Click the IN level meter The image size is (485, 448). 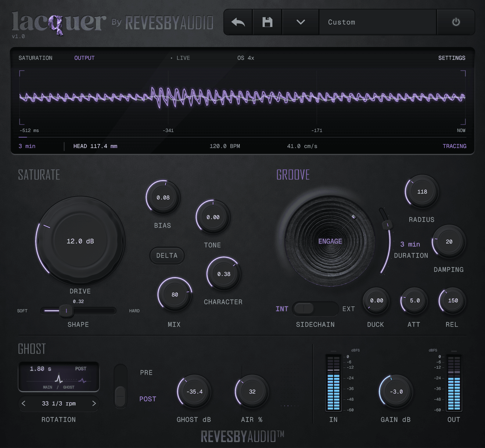[x=333, y=383]
